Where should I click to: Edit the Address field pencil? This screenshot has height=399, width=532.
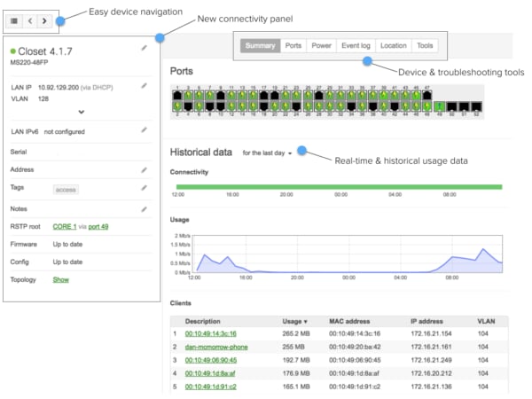[x=145, y=170]
